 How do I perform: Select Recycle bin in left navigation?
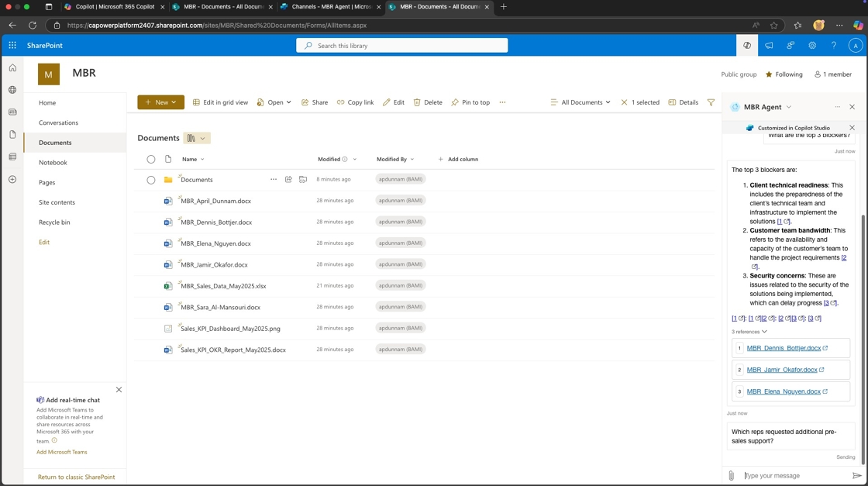54,222
